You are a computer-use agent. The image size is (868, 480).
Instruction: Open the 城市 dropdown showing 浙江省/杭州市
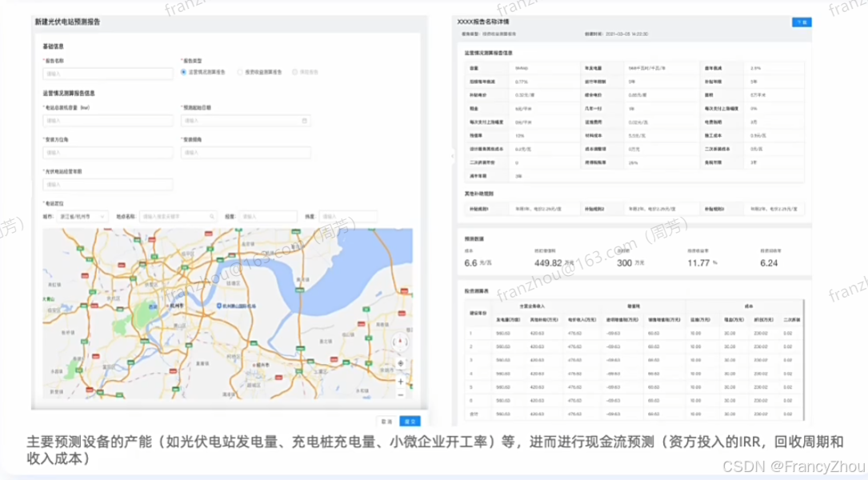pos(82,217)
